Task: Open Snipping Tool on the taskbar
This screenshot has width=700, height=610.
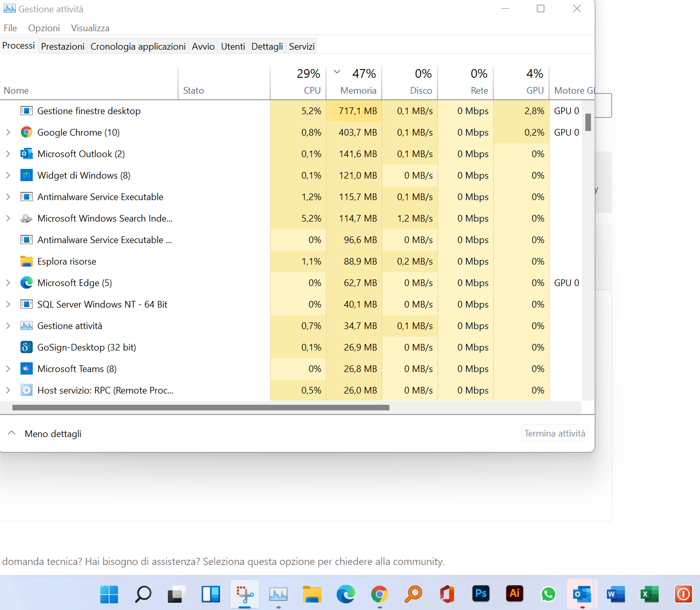Action: tap(245, 594)
